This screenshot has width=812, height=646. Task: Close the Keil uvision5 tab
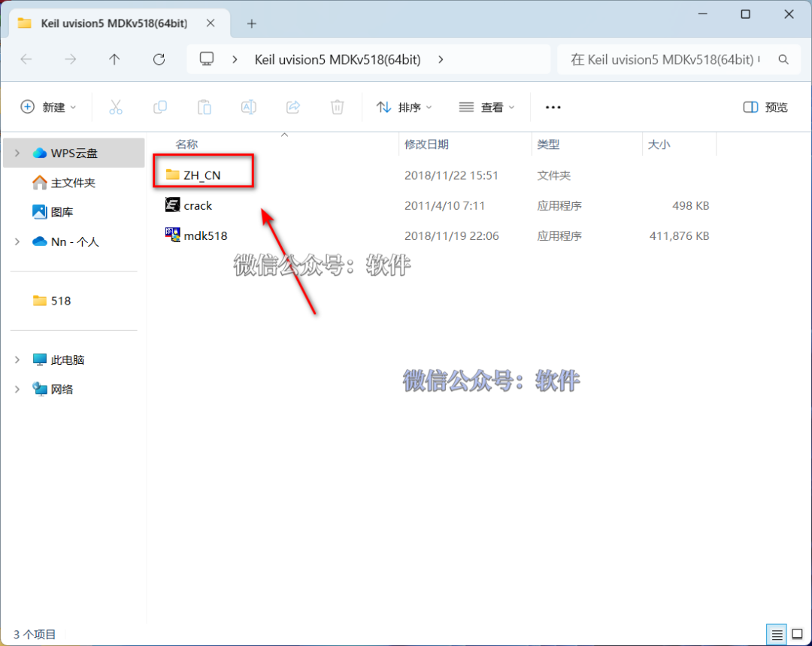tap(211, 23)
